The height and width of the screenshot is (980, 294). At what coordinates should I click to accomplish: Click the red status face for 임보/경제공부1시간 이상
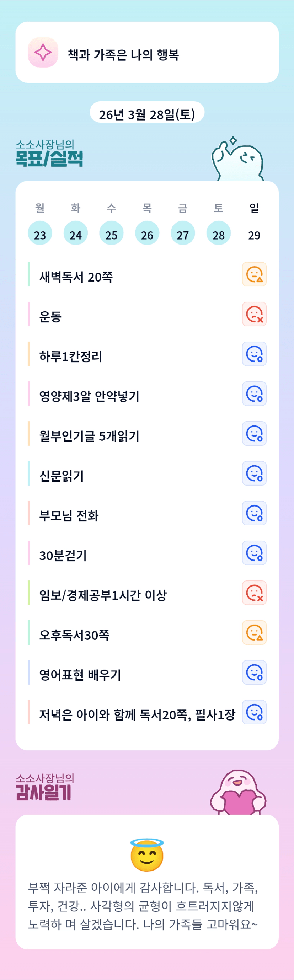click(254, 593)
